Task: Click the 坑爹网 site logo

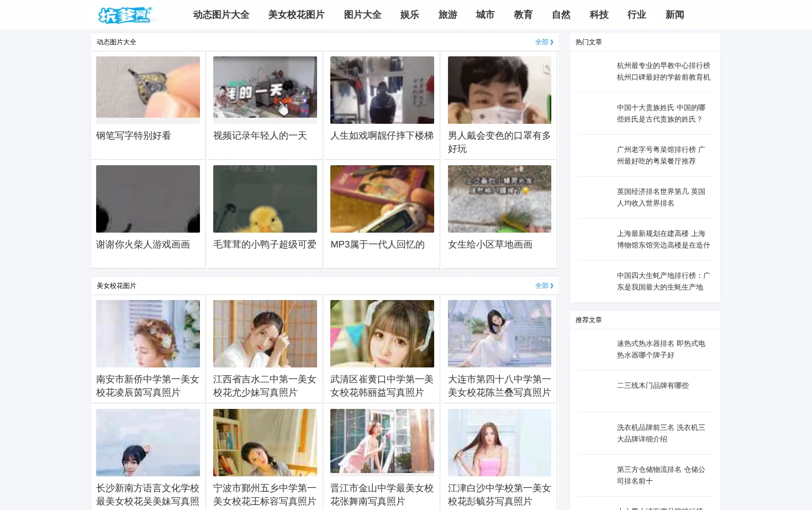Action: 126,15
